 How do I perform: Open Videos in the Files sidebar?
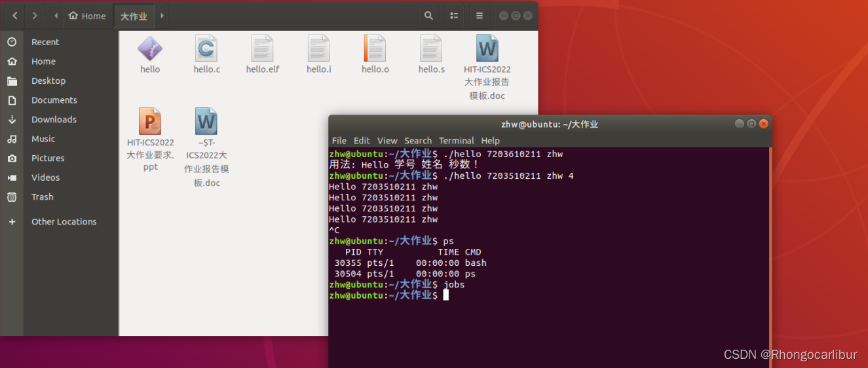point(60,177)
